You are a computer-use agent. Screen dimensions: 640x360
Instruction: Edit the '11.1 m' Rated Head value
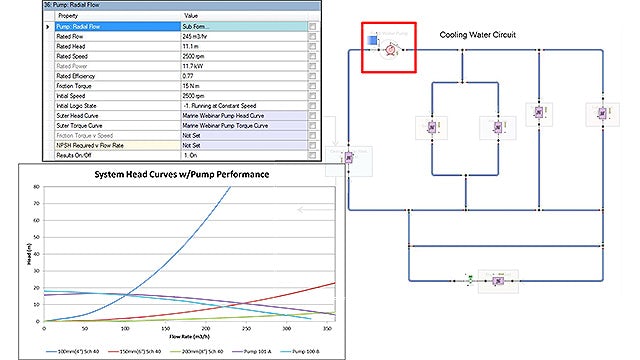tap(244, 46)
